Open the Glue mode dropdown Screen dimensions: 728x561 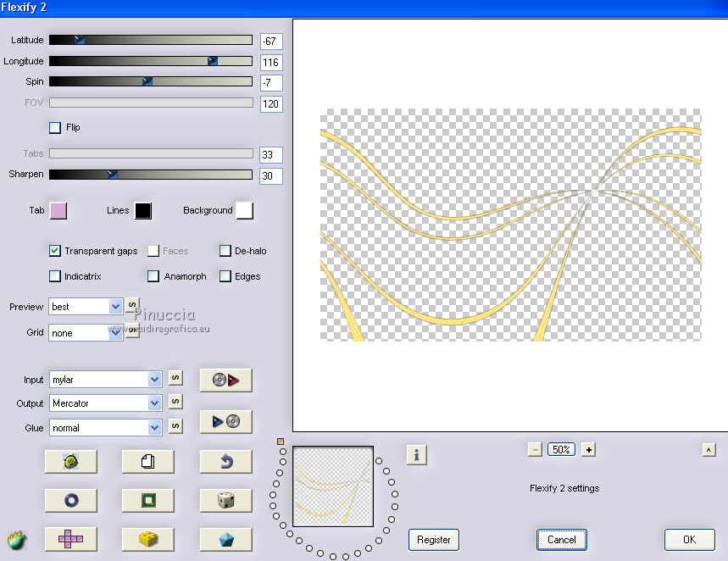105,428
